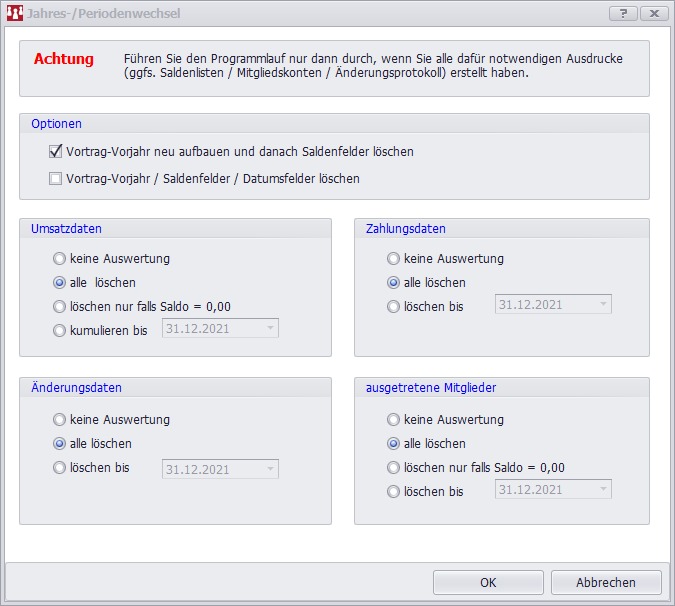This screenshot has height=606, width=675.
Task: Uncheck Vortrag-Vorjahr neu aufbauen checkbox
Action: pos(56,152)
